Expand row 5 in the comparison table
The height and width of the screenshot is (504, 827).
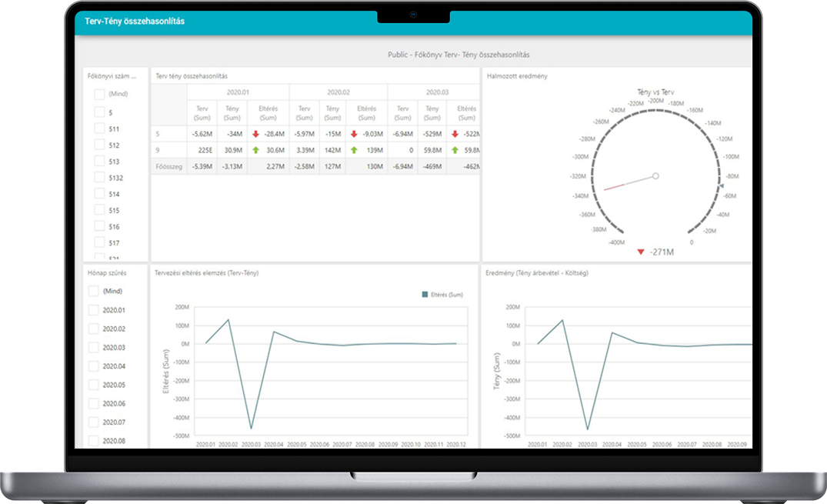158,134
